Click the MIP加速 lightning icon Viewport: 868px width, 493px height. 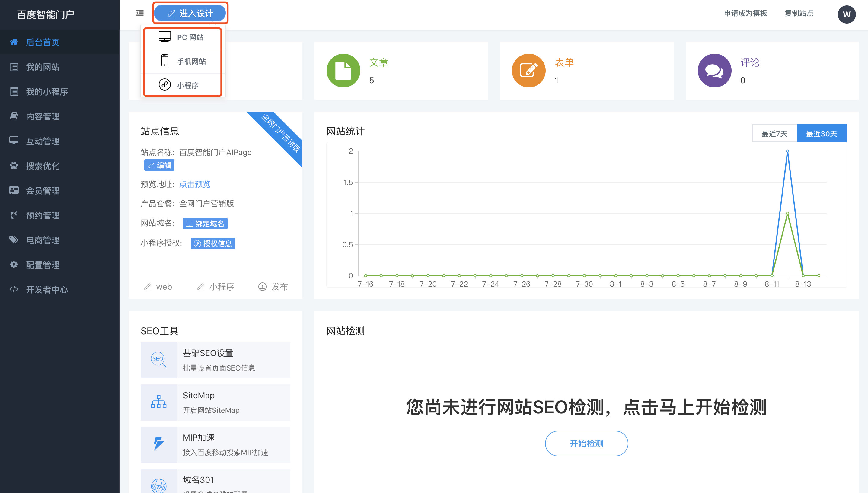click(158, 444)
